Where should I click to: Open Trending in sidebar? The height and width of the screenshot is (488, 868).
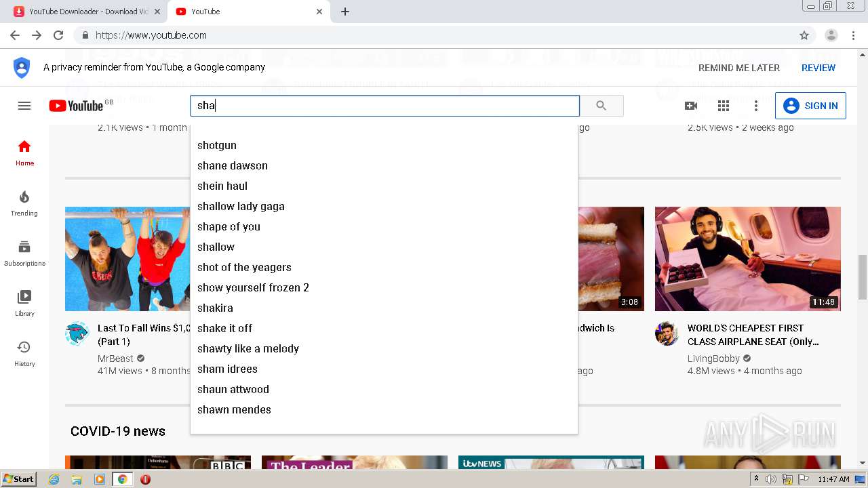tap(24, 203)
